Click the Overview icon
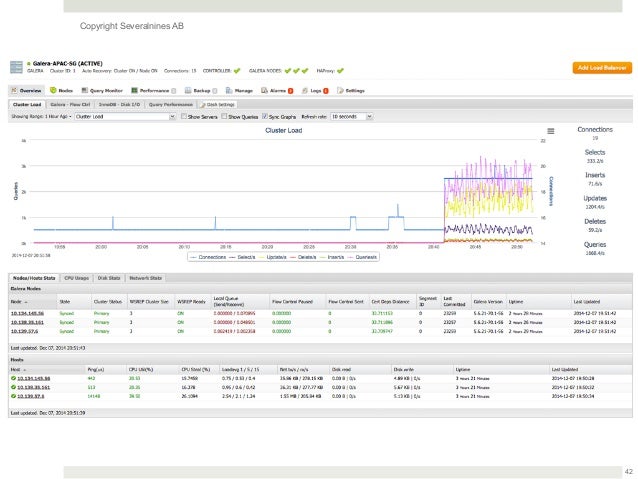Viewport: 638px width, 479px height. pos(15,90)
